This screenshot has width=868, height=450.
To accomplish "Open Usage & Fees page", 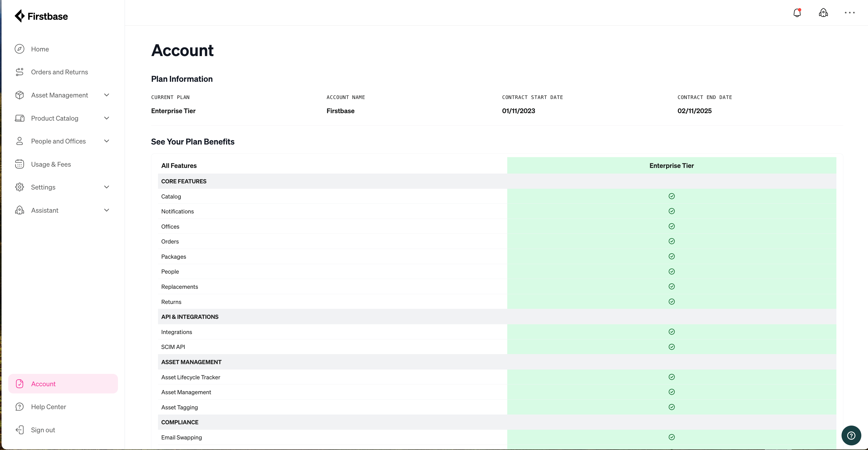I will (x=51, y=165).
